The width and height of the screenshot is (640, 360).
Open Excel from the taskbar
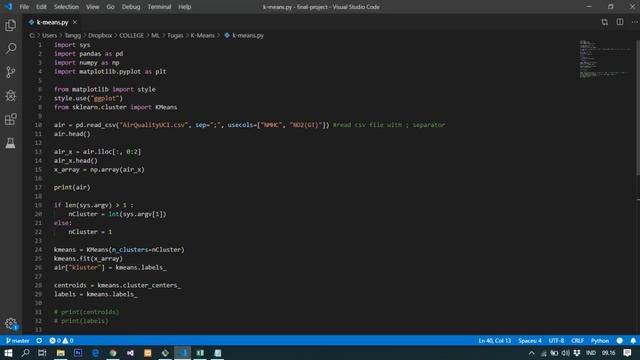200,353
